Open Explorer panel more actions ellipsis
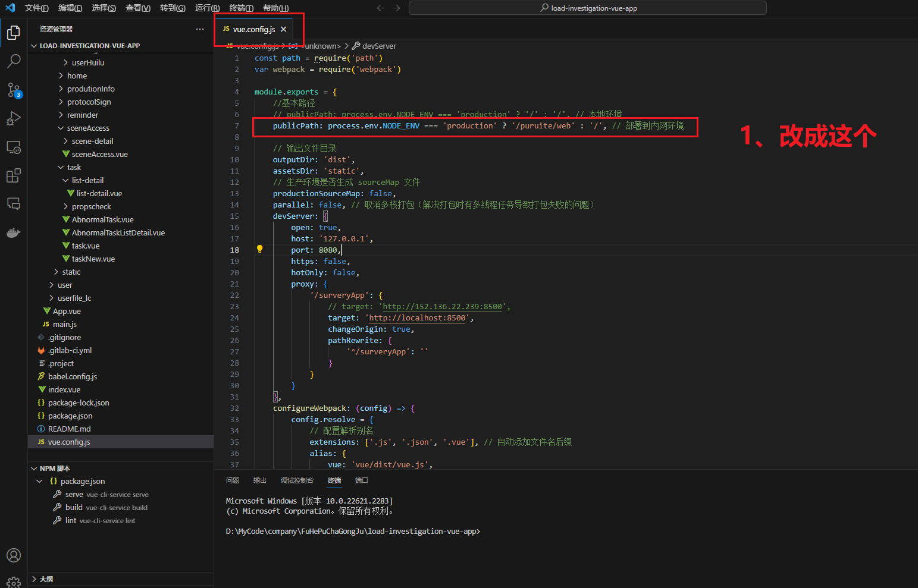918x588 pixels. pyautogui.click(x=200, y=29)
